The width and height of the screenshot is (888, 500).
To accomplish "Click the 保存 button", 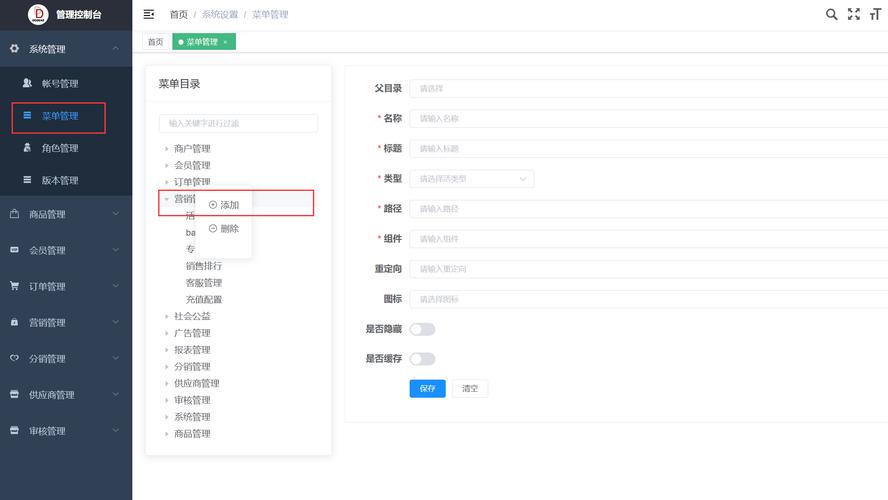I will click(x=428, y=388).
